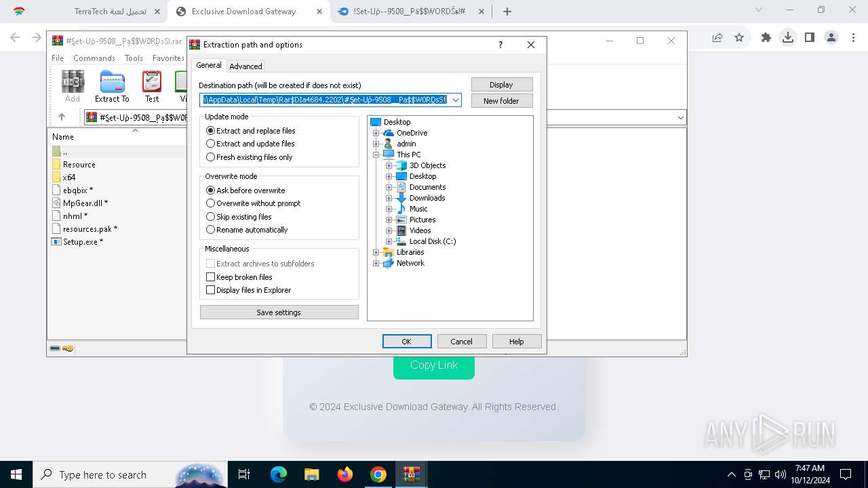Viewport: 868px width, 488px height.
Task: Select Extract and replace files
Action: [251, 131]
